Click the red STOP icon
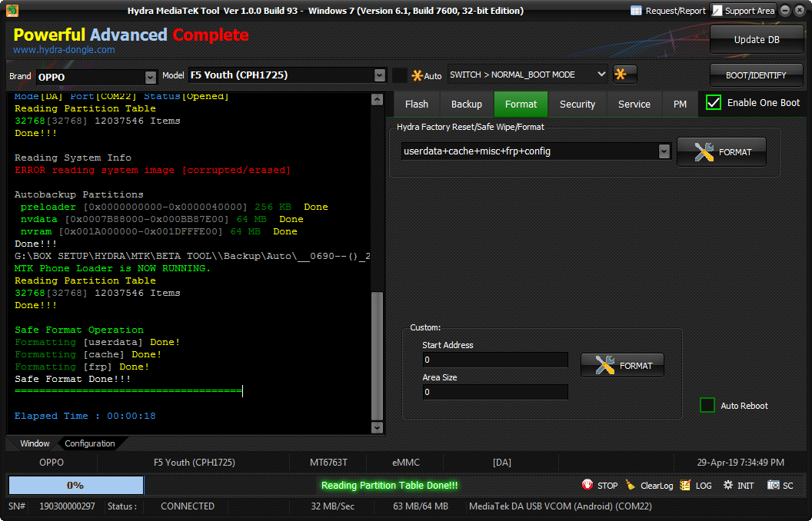The height and width of the screenshot is (521, 812). [x=587, y=485]
